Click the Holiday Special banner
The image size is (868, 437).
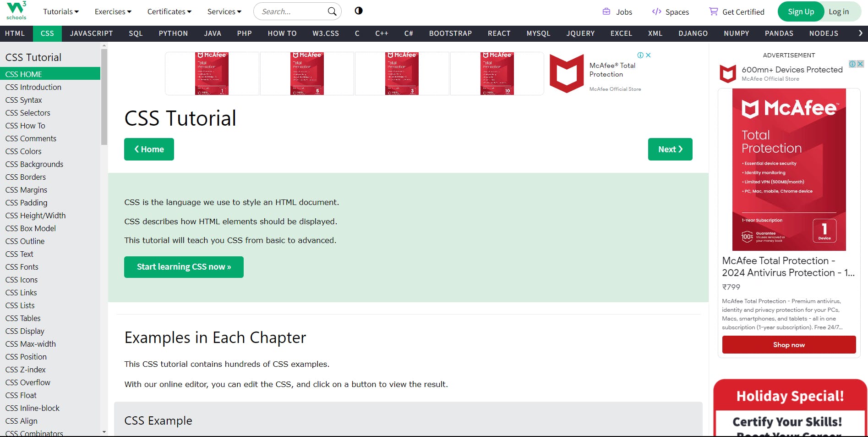pyautogui.click(x=790, y=408)
